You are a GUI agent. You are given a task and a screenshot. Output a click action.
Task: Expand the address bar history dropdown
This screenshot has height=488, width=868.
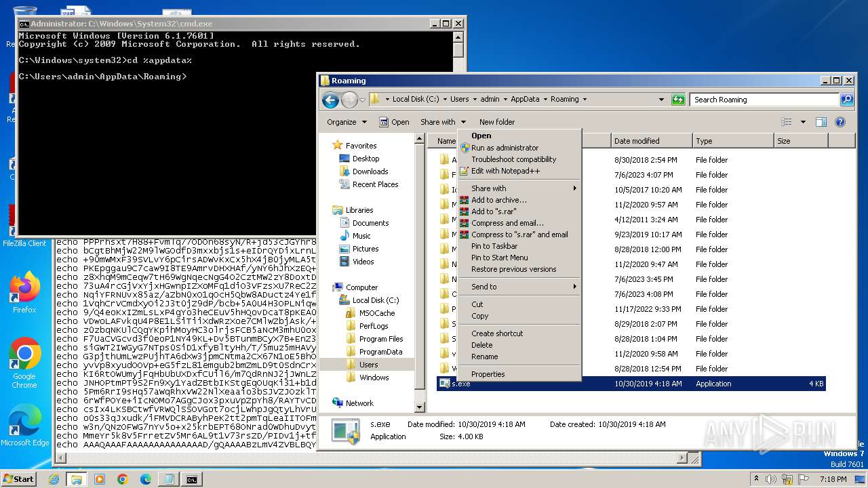tap(662, 100)
